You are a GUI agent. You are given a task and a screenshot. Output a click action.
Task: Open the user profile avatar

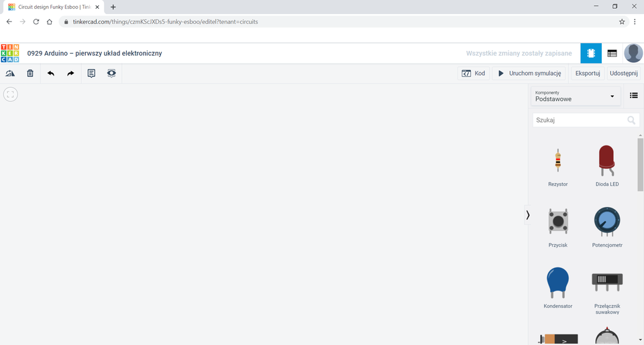point(633,53)
